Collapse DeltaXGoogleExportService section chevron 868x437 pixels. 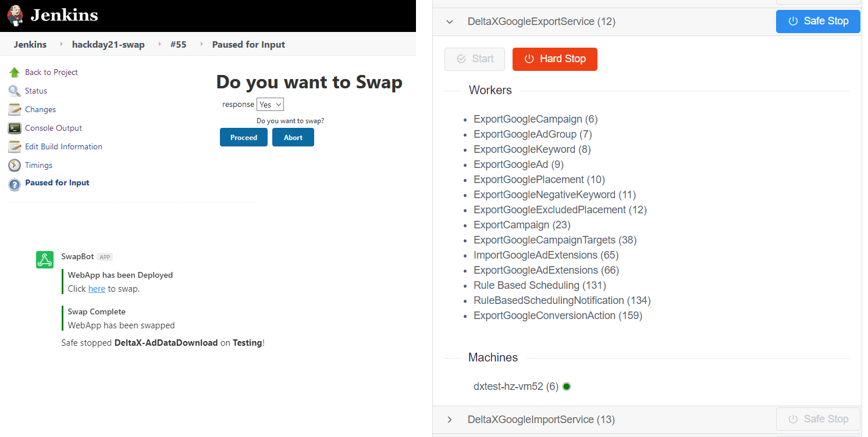[x=449, y=22]
